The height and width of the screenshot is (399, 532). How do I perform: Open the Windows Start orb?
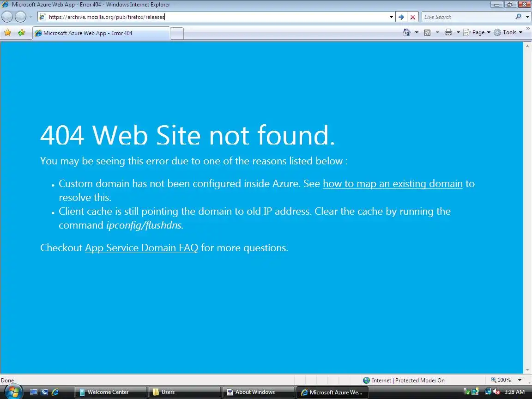coord(13,392)
